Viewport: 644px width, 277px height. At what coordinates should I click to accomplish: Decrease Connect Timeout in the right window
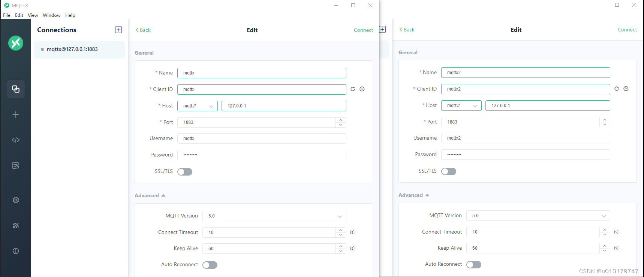(605, 234)
